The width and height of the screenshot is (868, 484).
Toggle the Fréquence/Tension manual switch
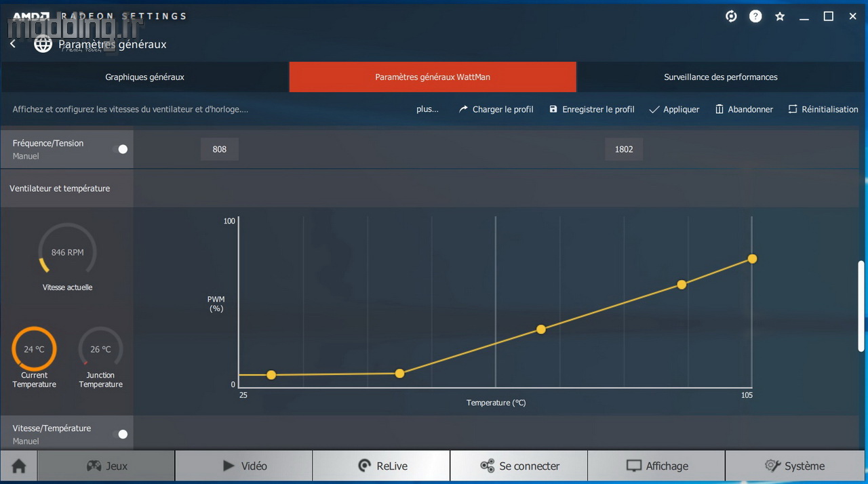[120, 149]
